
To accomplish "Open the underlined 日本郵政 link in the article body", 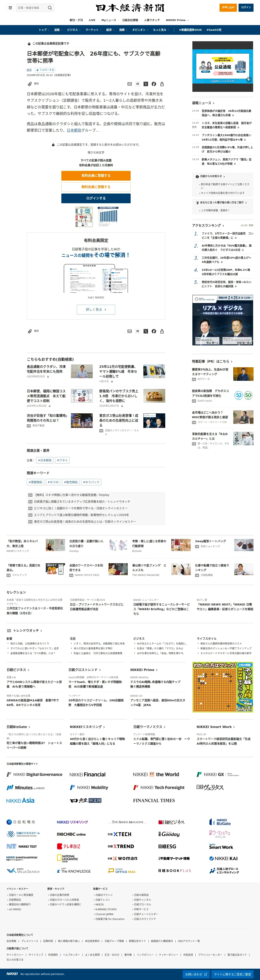I will [74, 130].
